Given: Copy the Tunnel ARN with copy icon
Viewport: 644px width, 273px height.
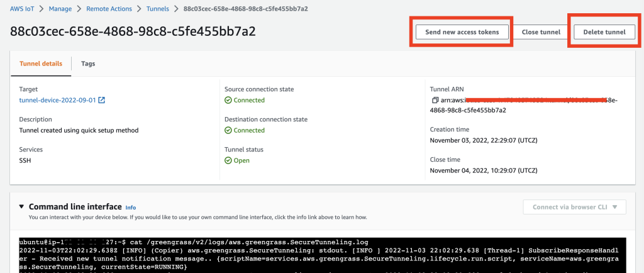Looking at the screenshot, I should click(x=435, y=100).
